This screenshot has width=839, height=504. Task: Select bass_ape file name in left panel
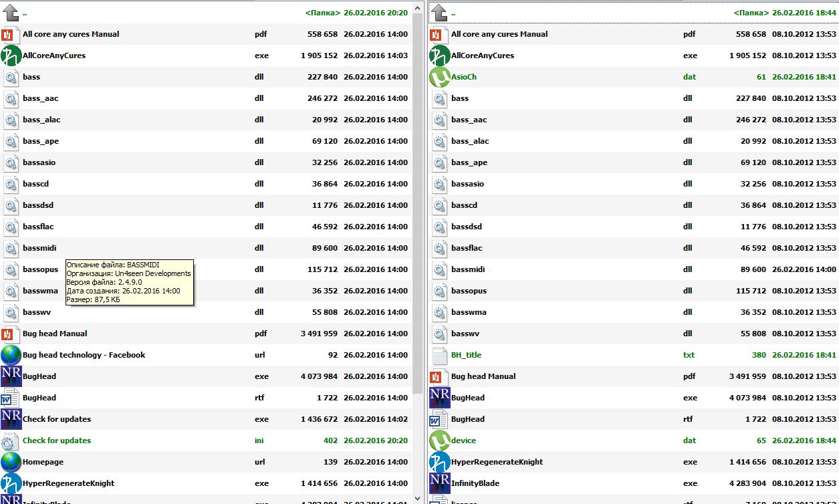coord(41,141)
